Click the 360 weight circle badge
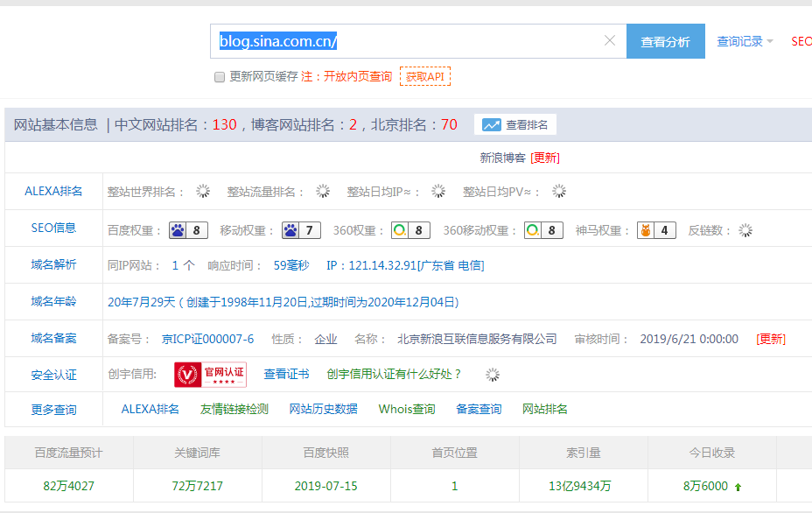The height and width of the screenshot is (513, 812). click(x=410, y=231)
